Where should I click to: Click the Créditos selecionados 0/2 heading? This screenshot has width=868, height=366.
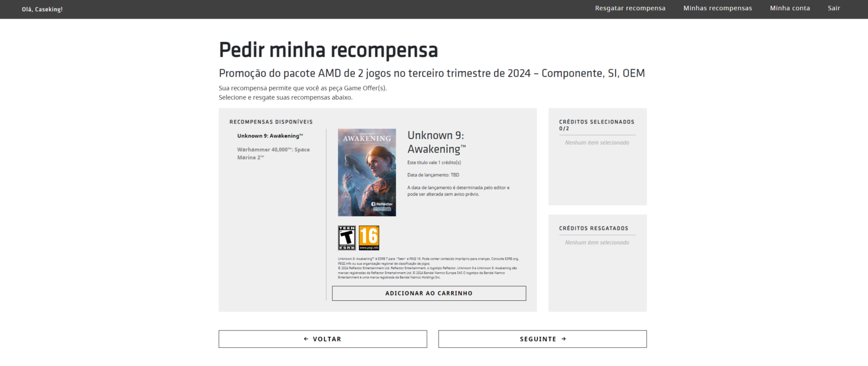[596, 125]
